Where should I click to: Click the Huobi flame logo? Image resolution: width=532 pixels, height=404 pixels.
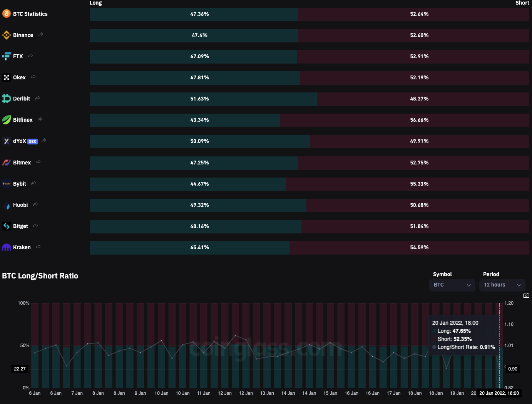tap(7, 206)
